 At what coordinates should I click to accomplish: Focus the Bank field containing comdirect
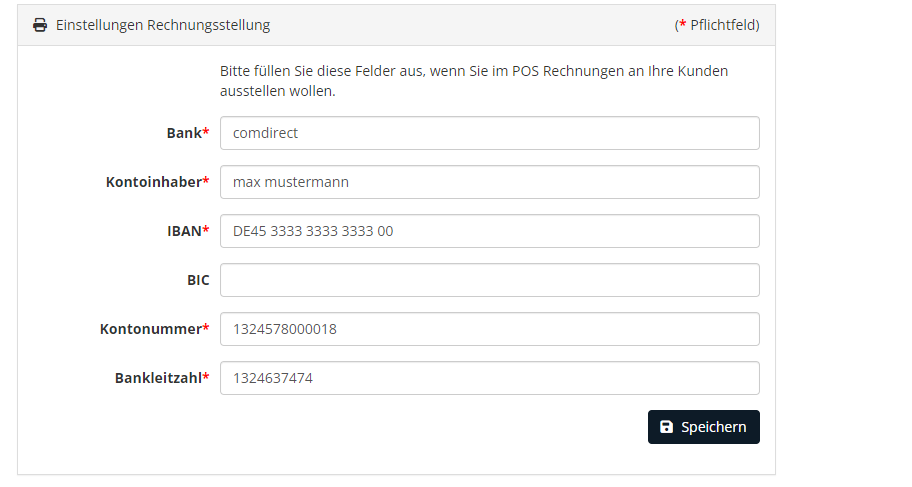pos(490,133)
